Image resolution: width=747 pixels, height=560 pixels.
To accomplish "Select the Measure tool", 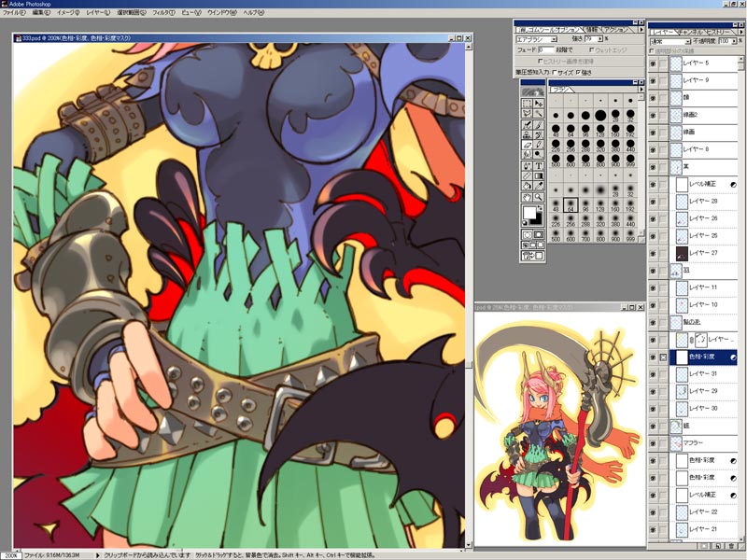I will point(527,176).
